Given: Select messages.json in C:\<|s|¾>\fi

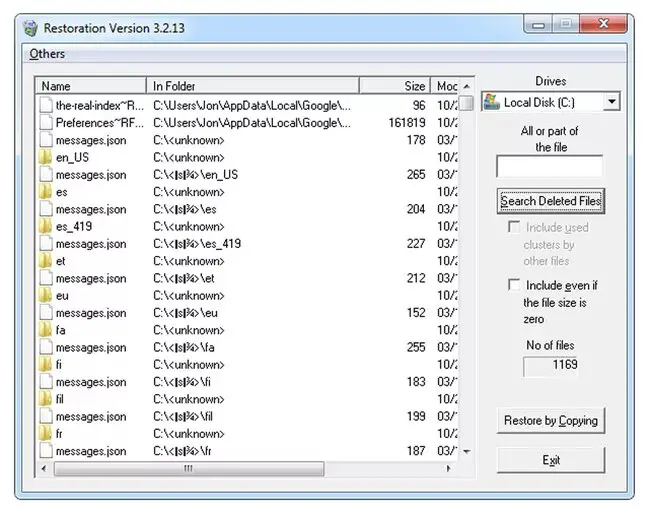Looking at the screenshot, I should point(91,382).
